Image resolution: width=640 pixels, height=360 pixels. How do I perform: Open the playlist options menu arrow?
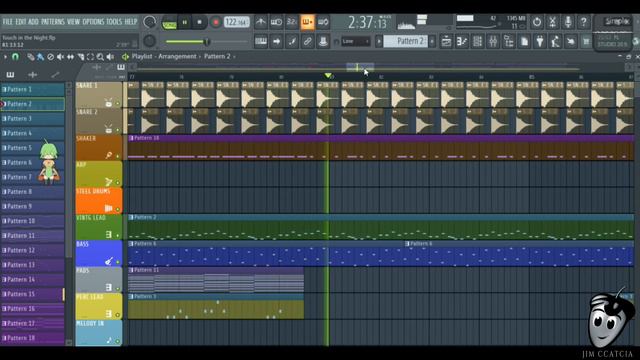(x=5, y=57)
